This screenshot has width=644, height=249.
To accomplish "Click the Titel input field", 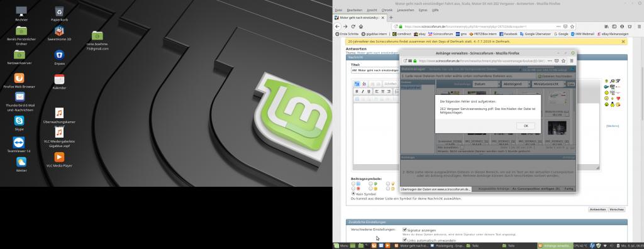I will [x=375, y=70].
